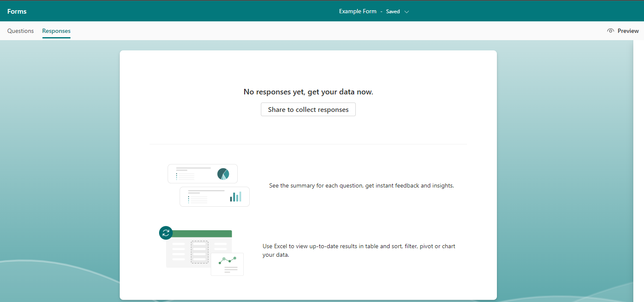Open the Preview text button
644x302 pixels.
tap(628, 31)
